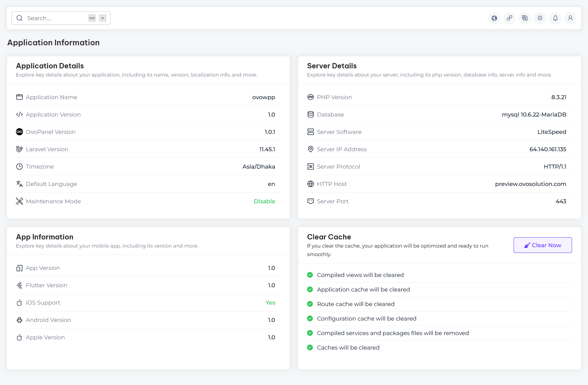Click the chain link icon in header
The image size is (588, 385).
[509, 18]
